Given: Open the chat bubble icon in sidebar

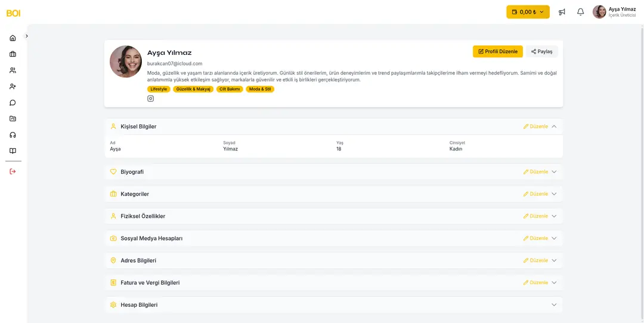Looking at the screenshot, I should (13, 103).
